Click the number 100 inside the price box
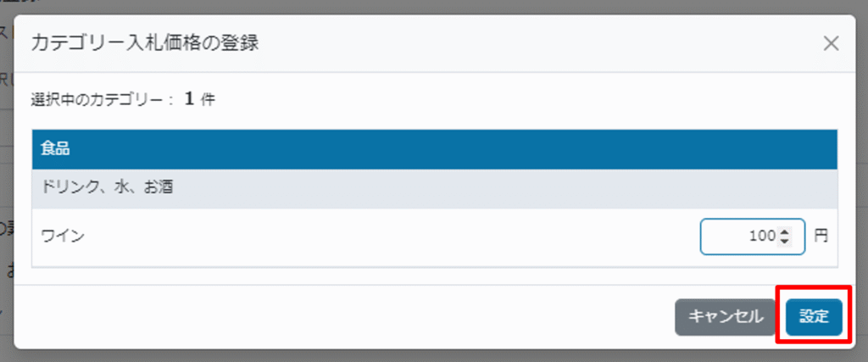 [x=762, y=237]
